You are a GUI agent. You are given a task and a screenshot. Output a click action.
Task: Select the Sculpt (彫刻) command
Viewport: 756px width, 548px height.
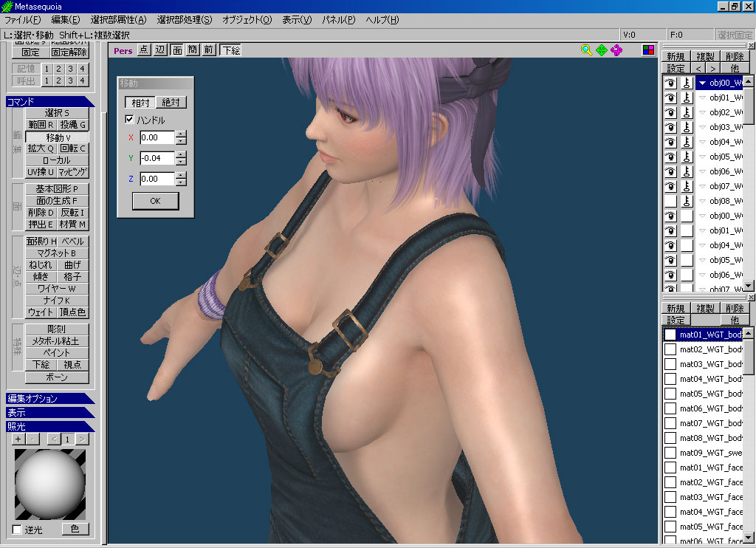57,329
